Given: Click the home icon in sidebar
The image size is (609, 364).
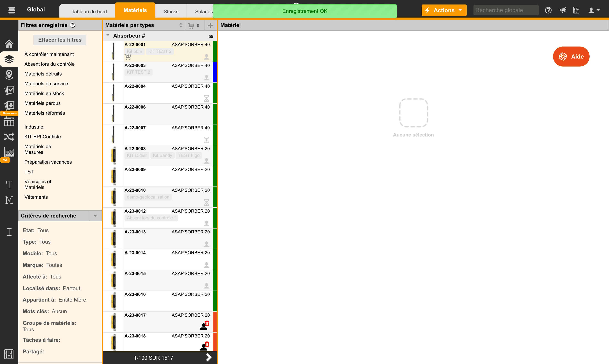Looking at the screenshot, I should click(9, 44).
